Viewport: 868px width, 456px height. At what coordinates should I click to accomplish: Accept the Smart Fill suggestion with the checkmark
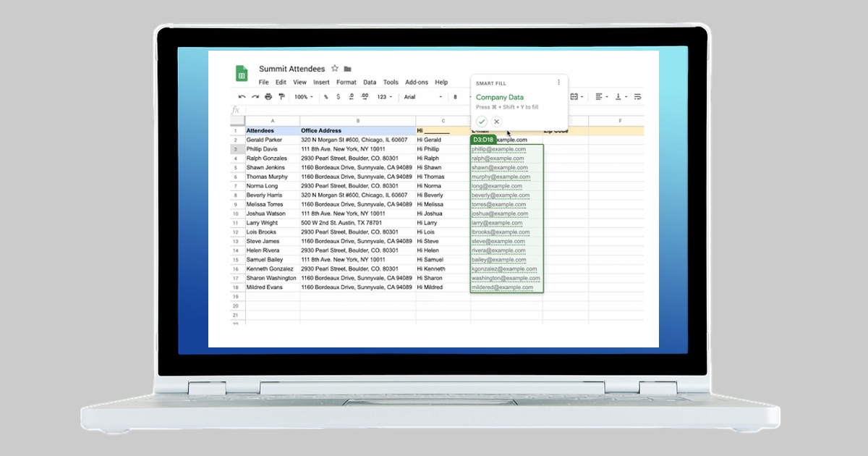coord(482,120)
